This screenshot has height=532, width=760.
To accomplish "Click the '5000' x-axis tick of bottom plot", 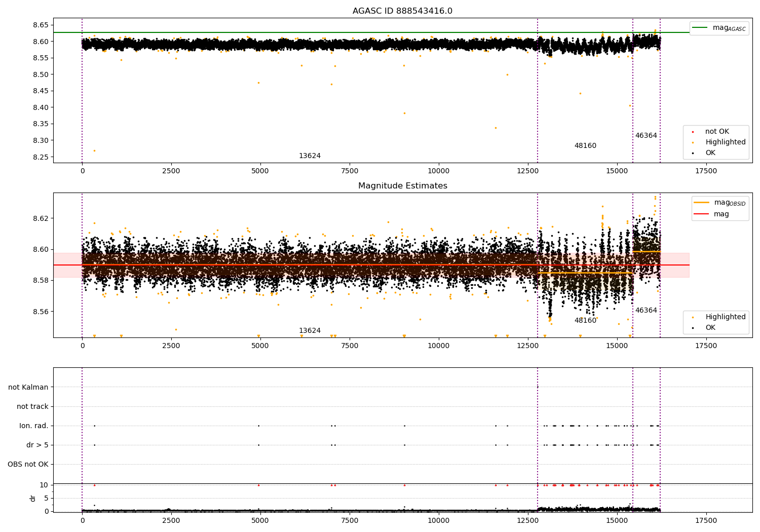I will (260, 521).
